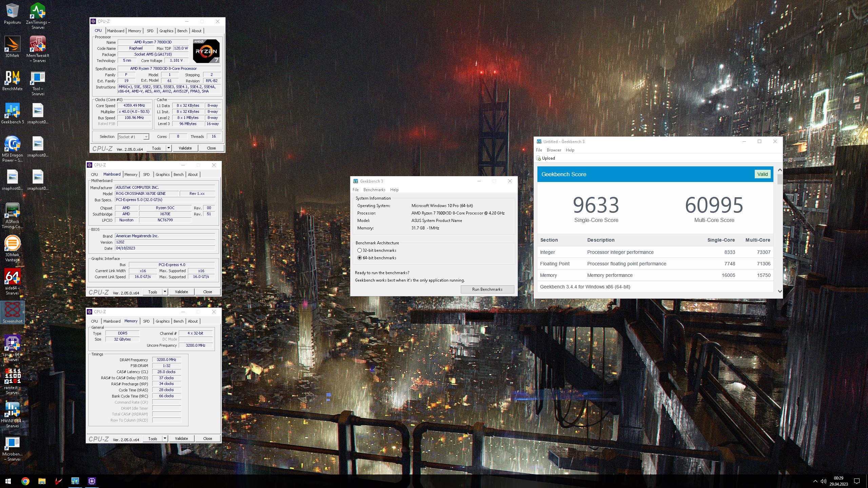The image size is (868, 488).
Task: Open About tab in bottom CPU-Z window
Action: click(193, 321)
